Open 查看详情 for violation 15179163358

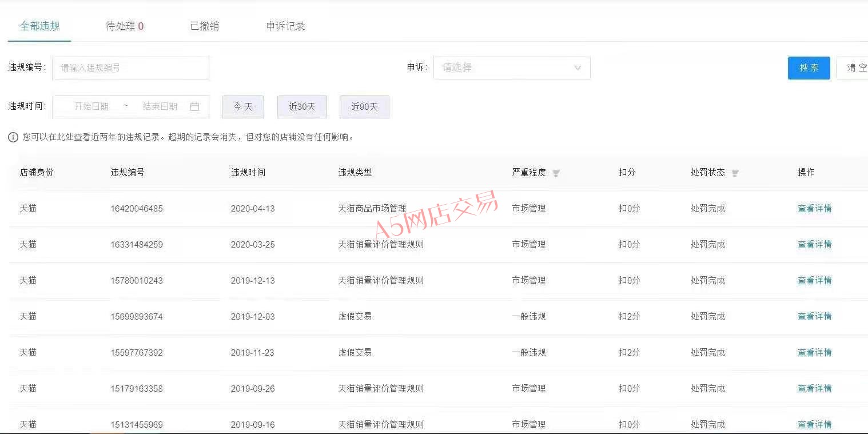(814, 389)
